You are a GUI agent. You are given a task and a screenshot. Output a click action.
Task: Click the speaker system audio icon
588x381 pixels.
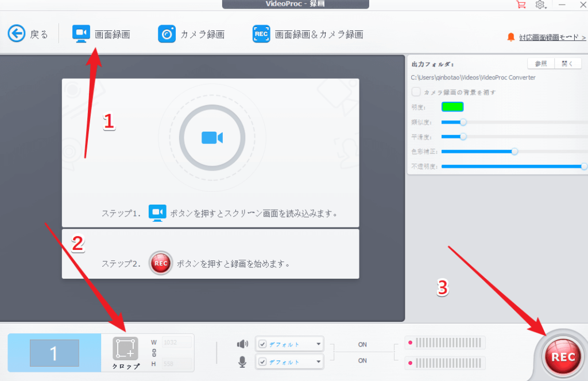point(242,344)
